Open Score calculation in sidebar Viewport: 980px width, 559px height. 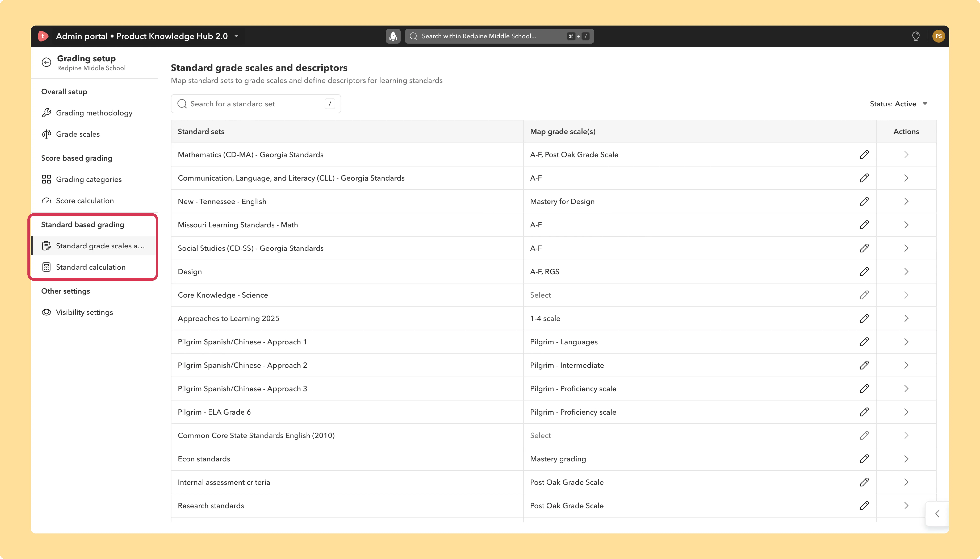coord(94,201)
